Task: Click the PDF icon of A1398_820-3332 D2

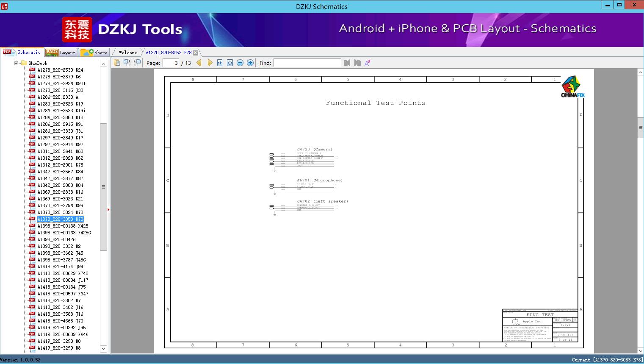Action: point(32,246)
